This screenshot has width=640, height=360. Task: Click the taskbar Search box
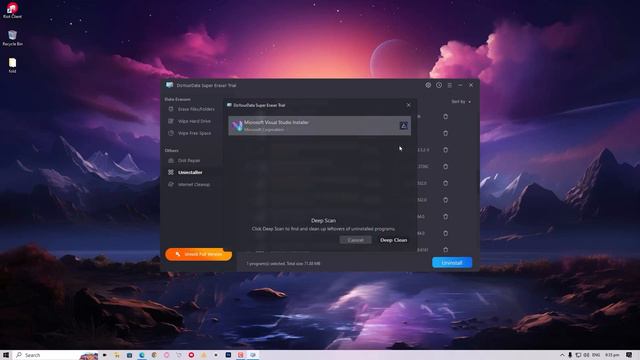coord(56,355)
